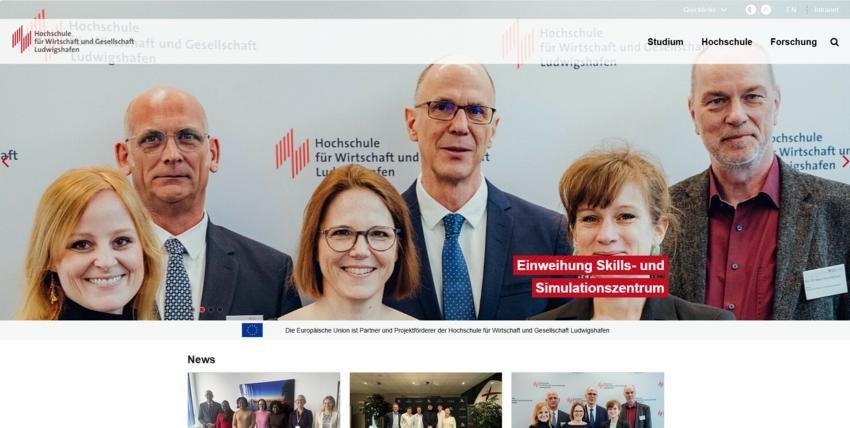Open the Intranet link

(826, 10)
